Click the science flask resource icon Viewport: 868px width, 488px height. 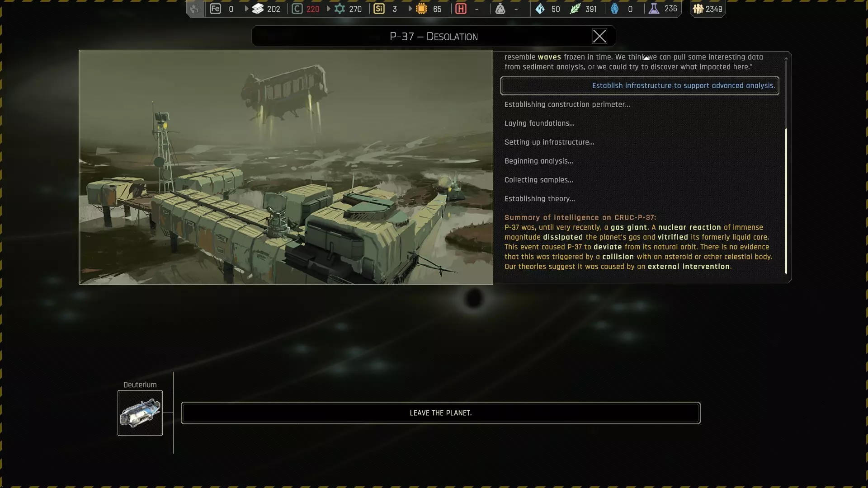(654, 9)
